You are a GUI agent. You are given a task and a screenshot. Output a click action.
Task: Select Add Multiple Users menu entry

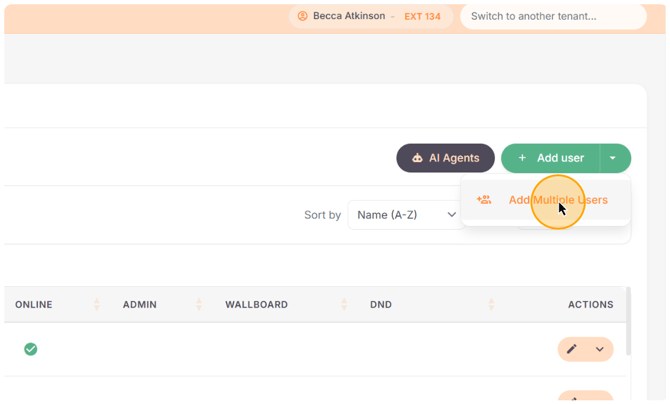[x=545, y=200]
